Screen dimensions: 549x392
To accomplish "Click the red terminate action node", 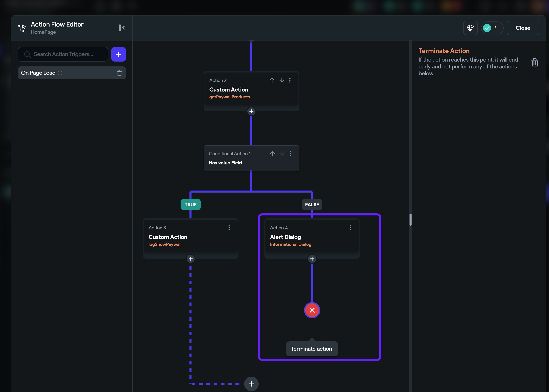I will click(312, 310).
